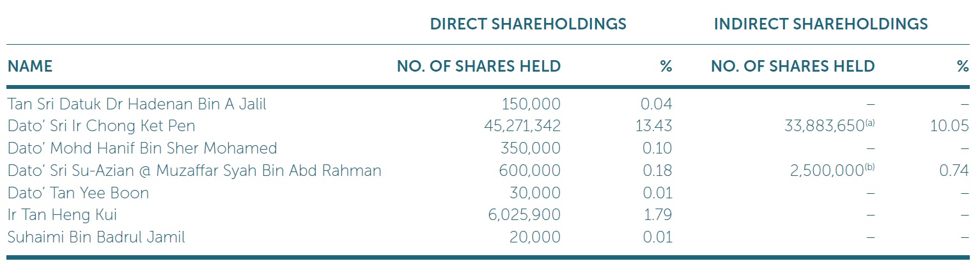Select the Dato' Sri Ir Chong Ket Pen row name

tap(102, 126)
